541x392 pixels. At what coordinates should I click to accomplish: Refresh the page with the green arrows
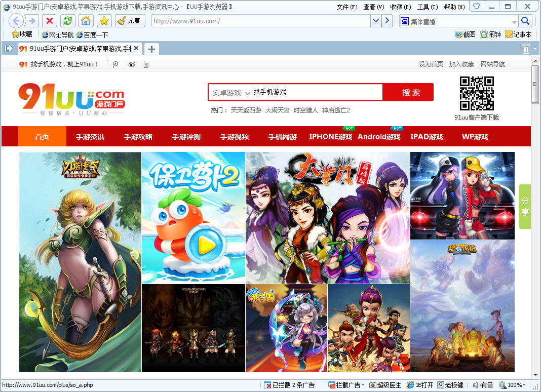pyautogui.click(x=68, y=21)
